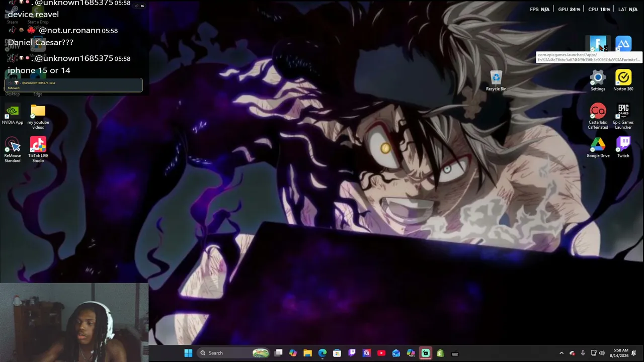Image resolution: width=644 pixels, height=362 pixels.
Task: Click the microphone tray icon
Action: coord(583,353)
